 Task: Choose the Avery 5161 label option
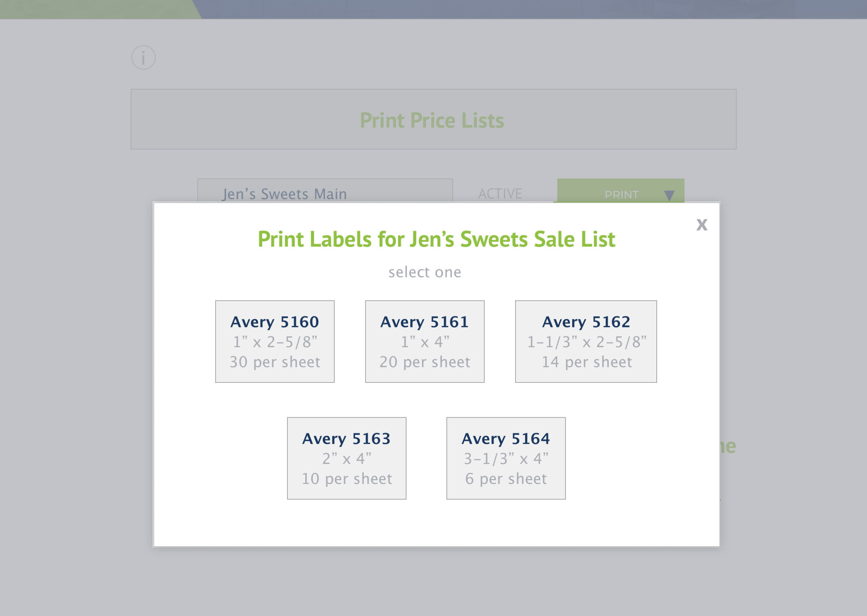425,342
